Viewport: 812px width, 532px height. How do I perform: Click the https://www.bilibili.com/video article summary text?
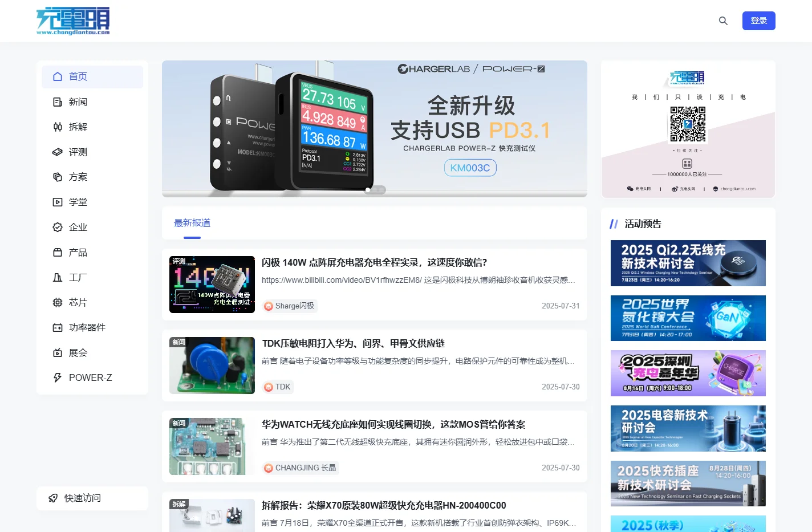pyautogui.click(x=419, y=280)
